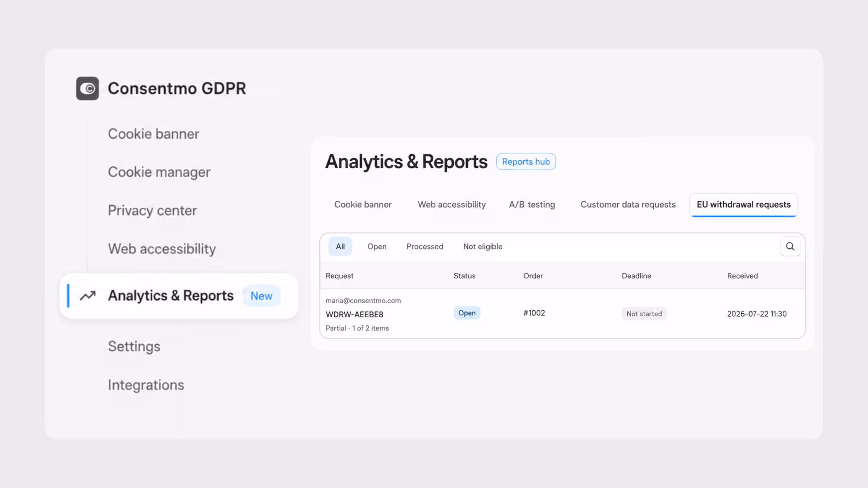Filter requests by Processed
Screen dimensions: 868x488
(425, 246)
